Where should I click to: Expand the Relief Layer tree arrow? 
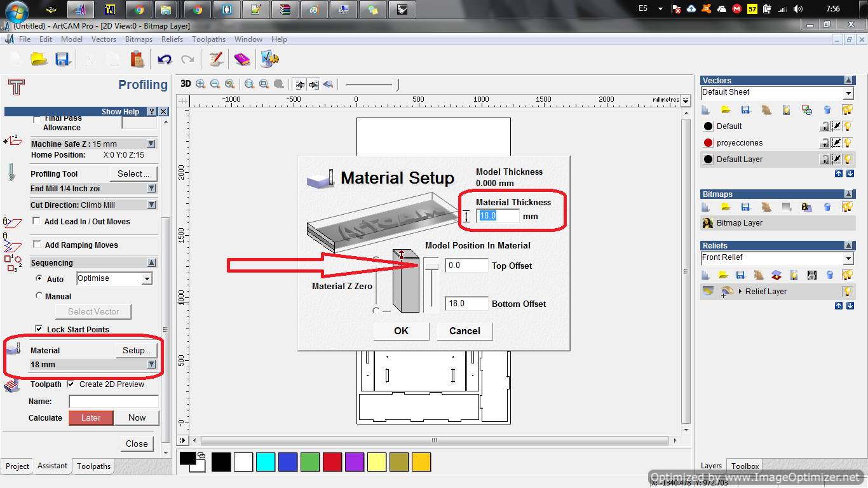[740, 292]
